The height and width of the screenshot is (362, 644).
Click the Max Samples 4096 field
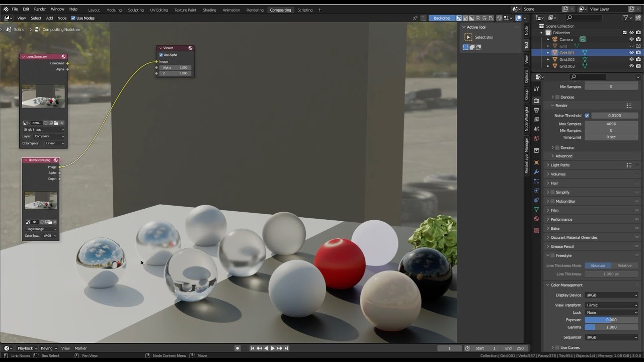coord(612,124)
